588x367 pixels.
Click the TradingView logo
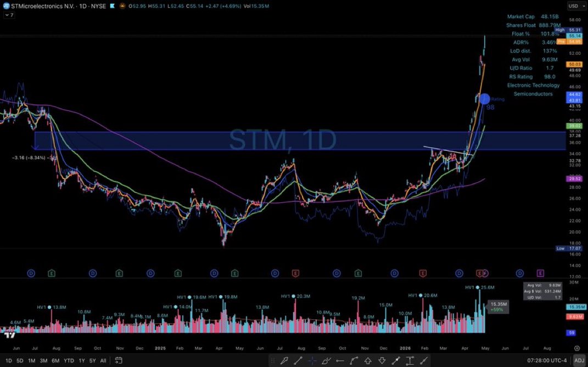click(10, 335)
